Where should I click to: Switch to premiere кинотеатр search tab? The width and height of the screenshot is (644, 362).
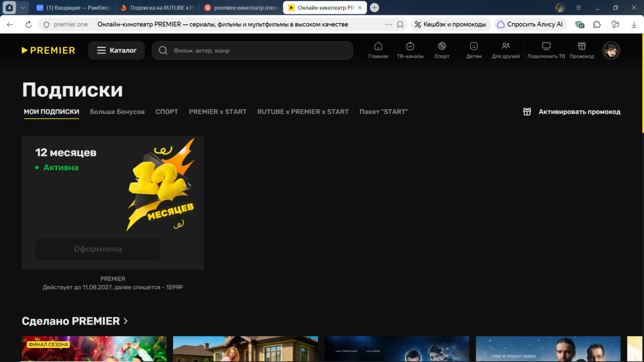pyautogui.click(x=242, y=8)
